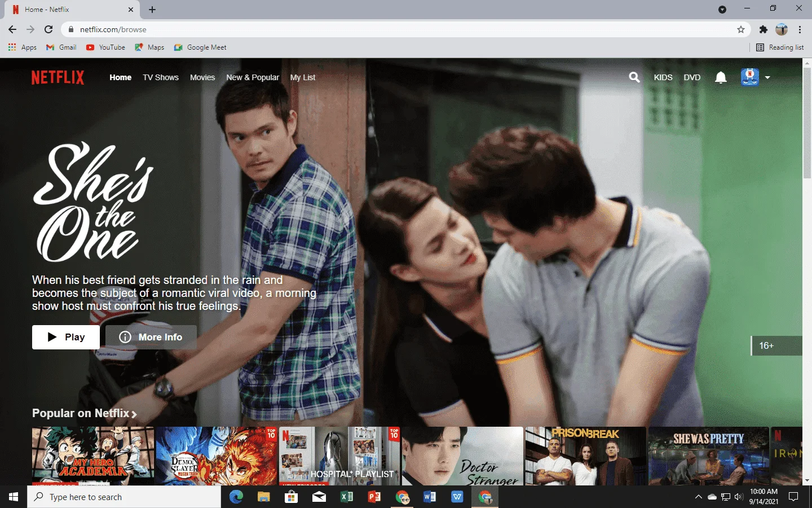Image resolution: width=812 pixels, height=508 pixels.
Task: Expand the account menu caret
Action: pyautogui.click(x=767, y=78)
